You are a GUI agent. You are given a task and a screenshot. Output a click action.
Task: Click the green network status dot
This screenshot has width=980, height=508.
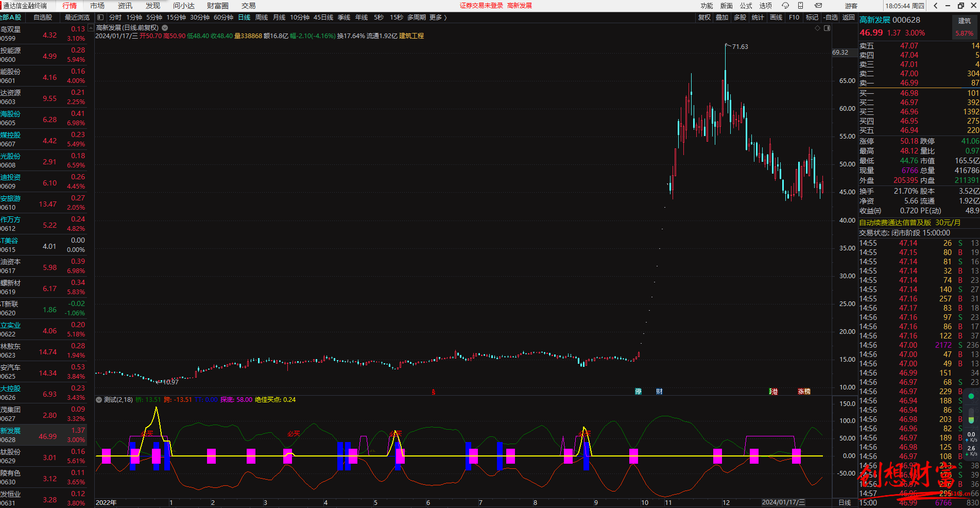point(971,396)
